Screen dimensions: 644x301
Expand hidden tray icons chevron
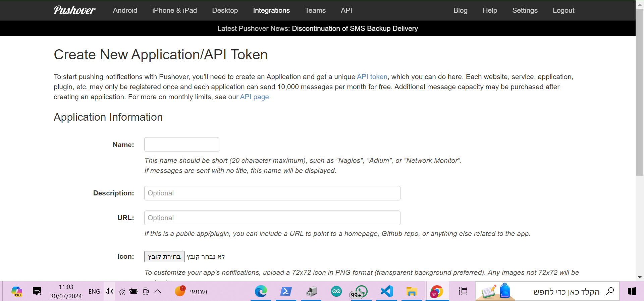click(x=158, y=291)
